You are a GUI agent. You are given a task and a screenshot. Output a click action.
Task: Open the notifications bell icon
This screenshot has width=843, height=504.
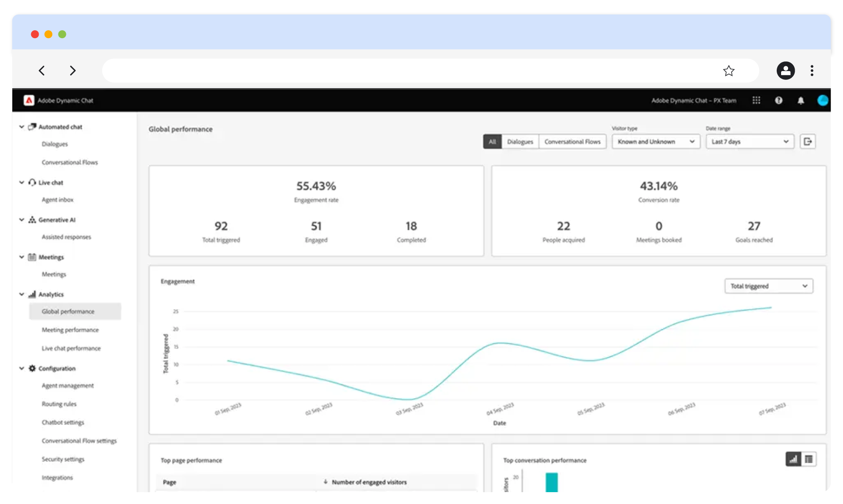tap(800, 100)
